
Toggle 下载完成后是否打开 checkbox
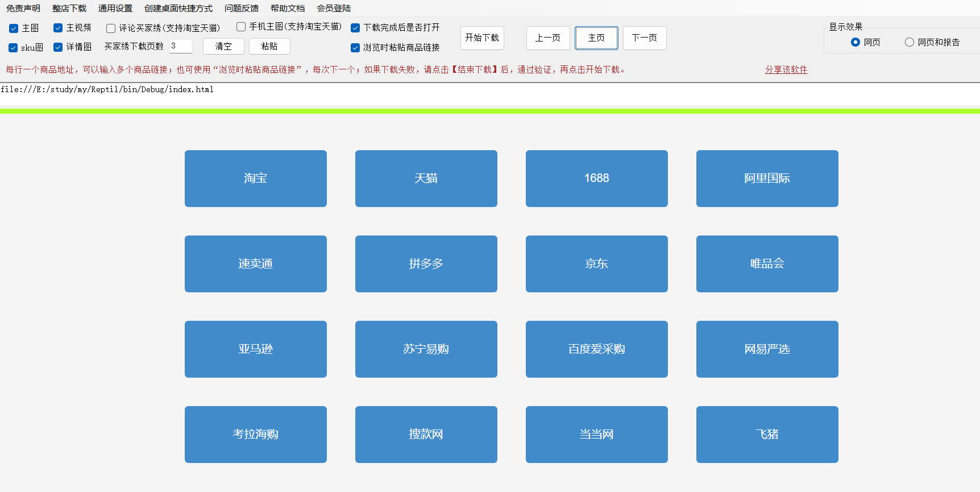coord(355,28)
